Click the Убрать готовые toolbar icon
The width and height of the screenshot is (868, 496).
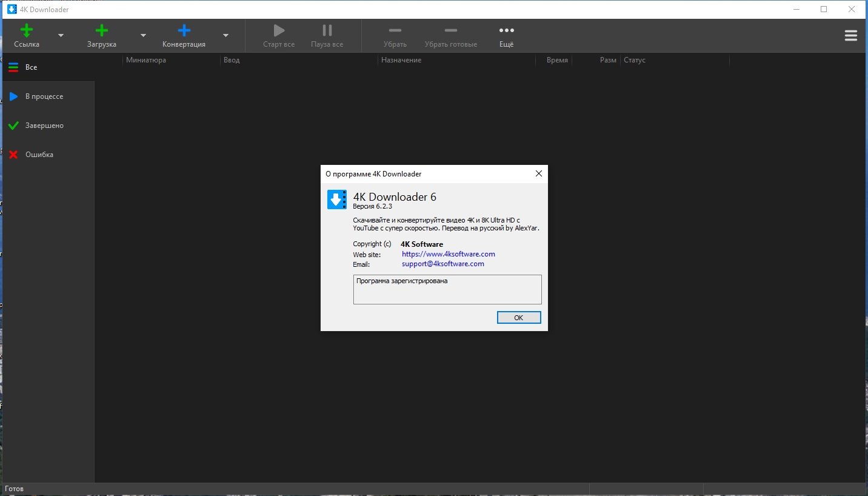pyautogui.click(x=451, y=30)
